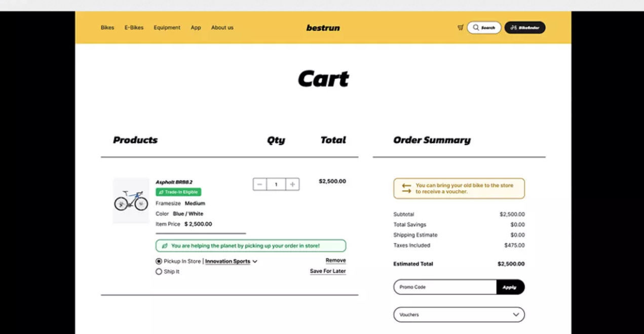Click Save For Later for the bike
Viewport: 644px width, 334px height.
(x=327, y=271)
